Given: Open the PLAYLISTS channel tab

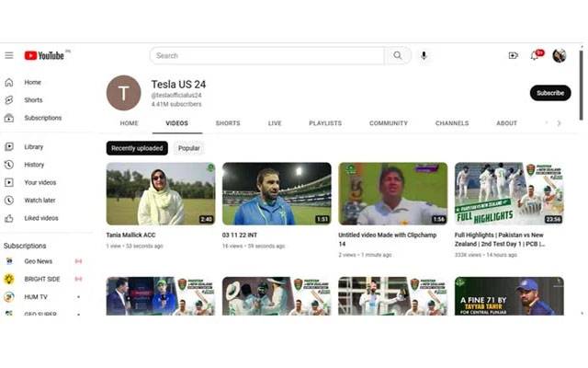Looking at the screenshot, I should [325, 123].
